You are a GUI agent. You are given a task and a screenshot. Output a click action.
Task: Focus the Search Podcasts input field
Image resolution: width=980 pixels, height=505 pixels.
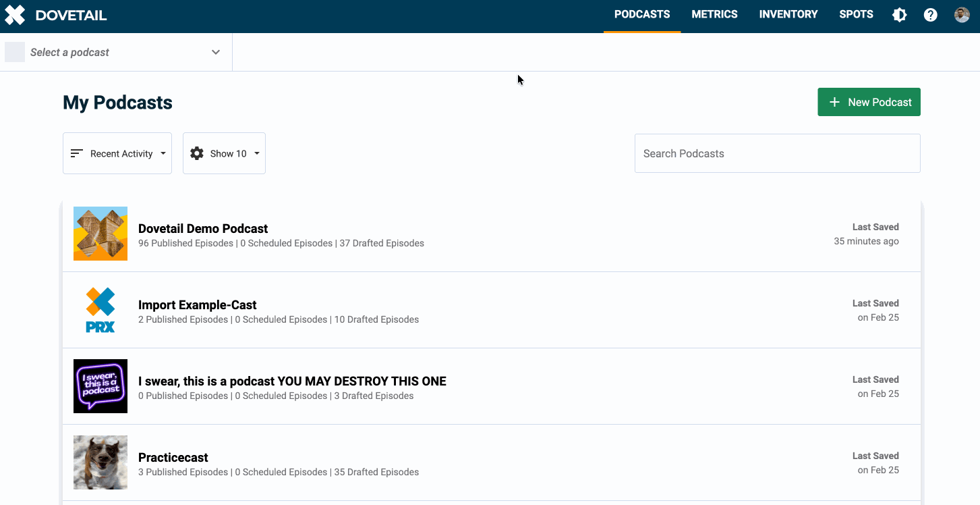tap(777, 153)
